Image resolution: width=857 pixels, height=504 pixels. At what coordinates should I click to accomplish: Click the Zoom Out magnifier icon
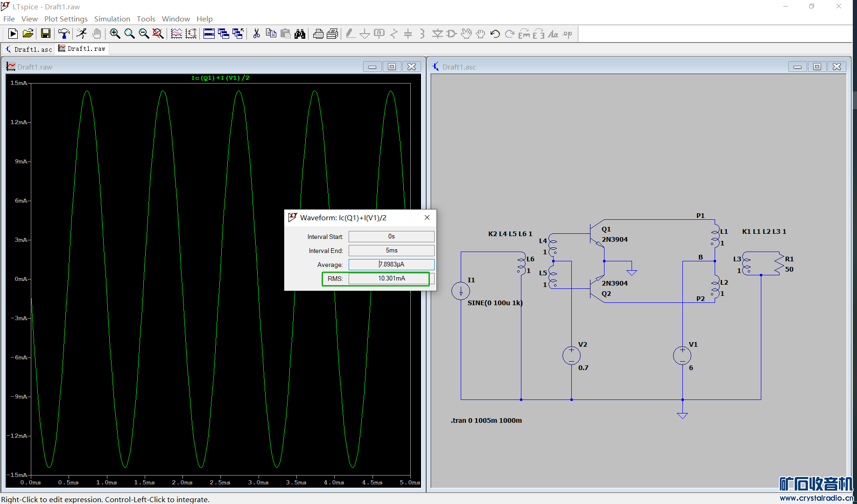coord(144,34)
